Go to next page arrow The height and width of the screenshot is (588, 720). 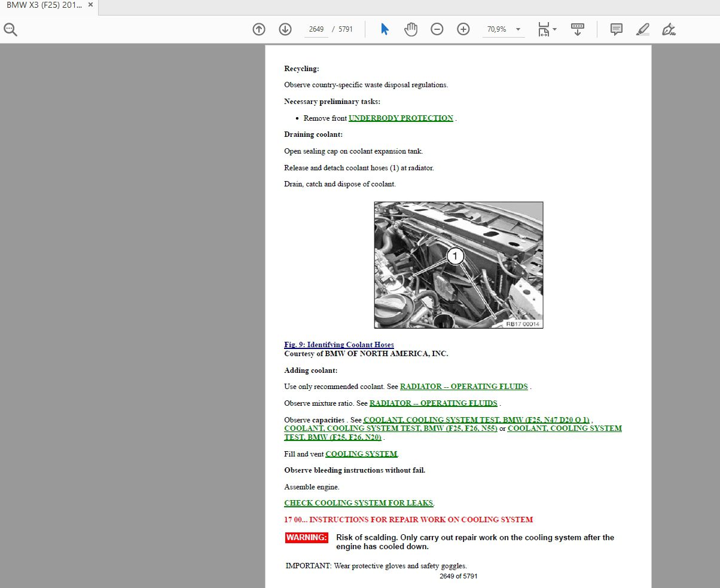click(285, 29)
